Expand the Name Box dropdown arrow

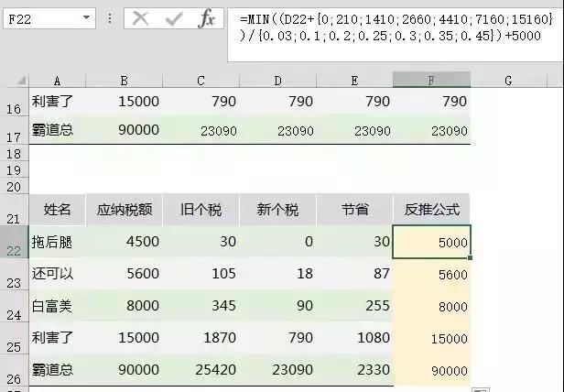86,17
